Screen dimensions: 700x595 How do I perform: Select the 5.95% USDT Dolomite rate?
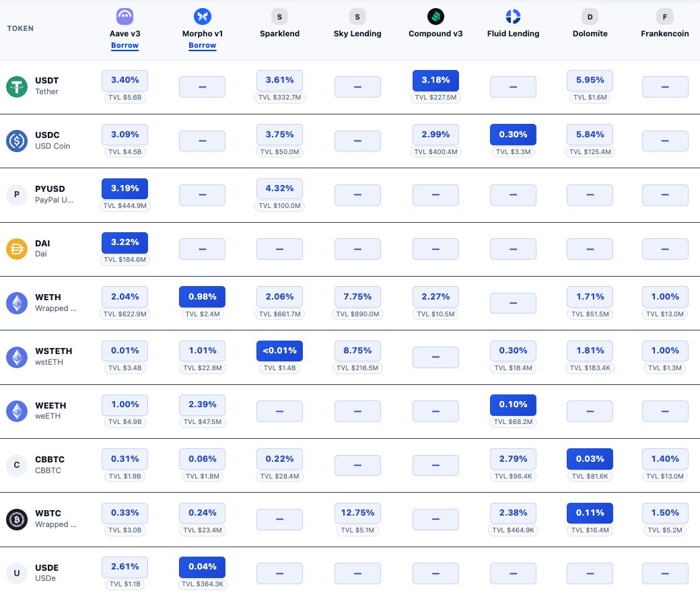(x=590, y=80)
